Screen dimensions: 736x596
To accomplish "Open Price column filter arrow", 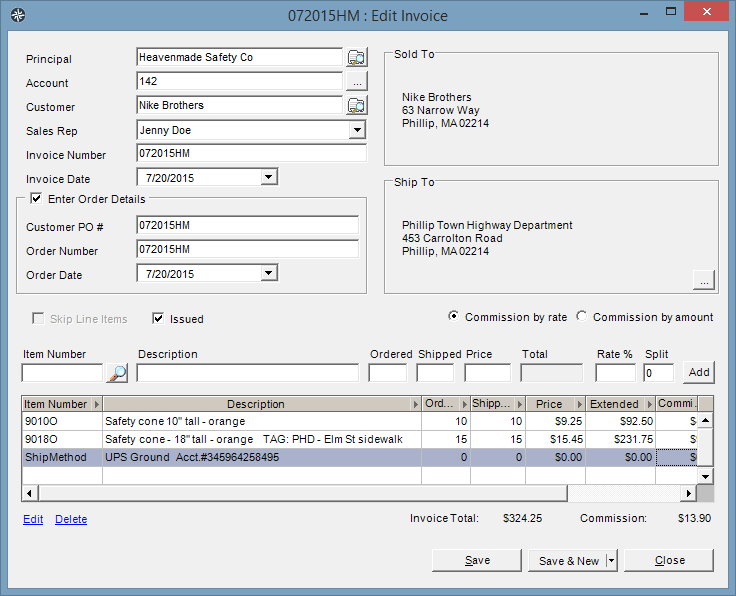I will tap(580, 404).
